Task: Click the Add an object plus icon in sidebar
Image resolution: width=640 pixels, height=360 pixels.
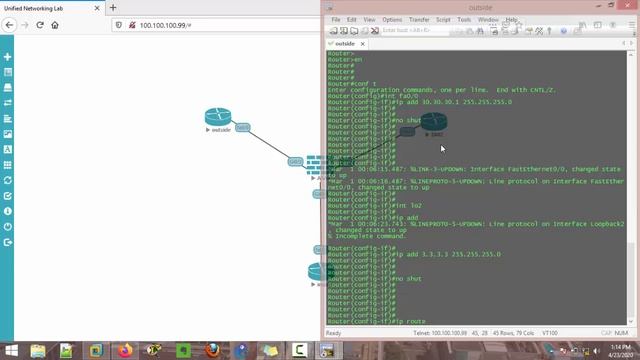Action: tap(7, 57)
